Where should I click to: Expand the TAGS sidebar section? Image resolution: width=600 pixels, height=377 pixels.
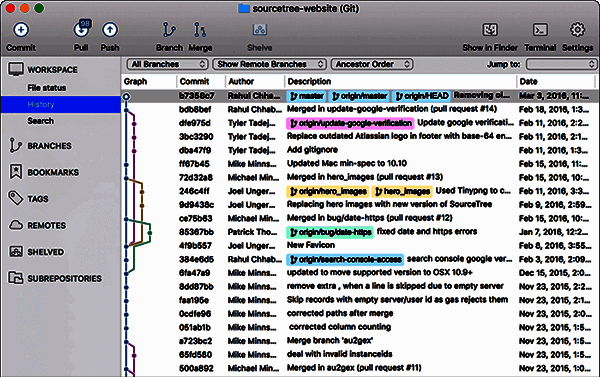pyautogui.click(x=38, y=199)
